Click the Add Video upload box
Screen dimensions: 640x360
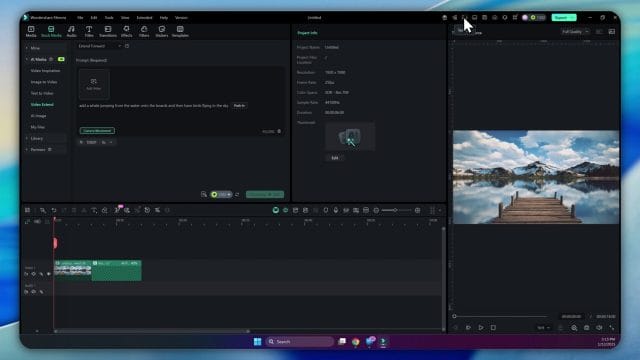pos(94,84)
